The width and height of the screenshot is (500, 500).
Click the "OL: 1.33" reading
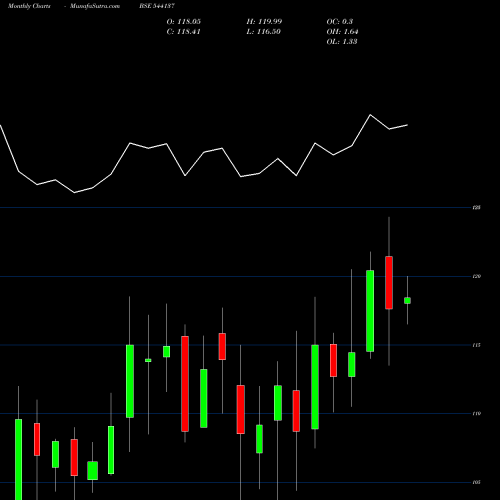[x=342, y=42]
